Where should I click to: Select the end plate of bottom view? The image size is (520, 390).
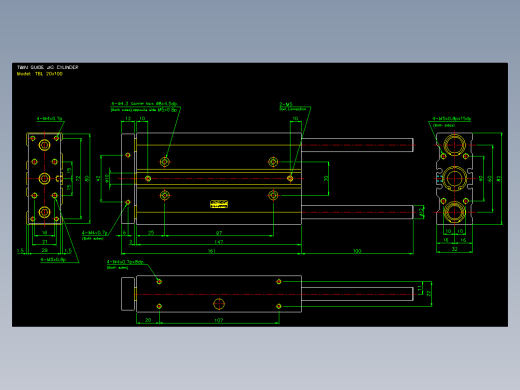pos(128,294)
